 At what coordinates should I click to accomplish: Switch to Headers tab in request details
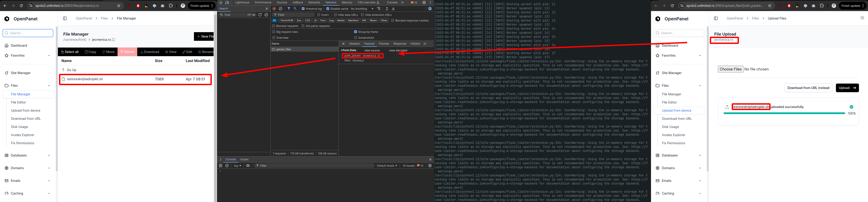pos(354,43)
